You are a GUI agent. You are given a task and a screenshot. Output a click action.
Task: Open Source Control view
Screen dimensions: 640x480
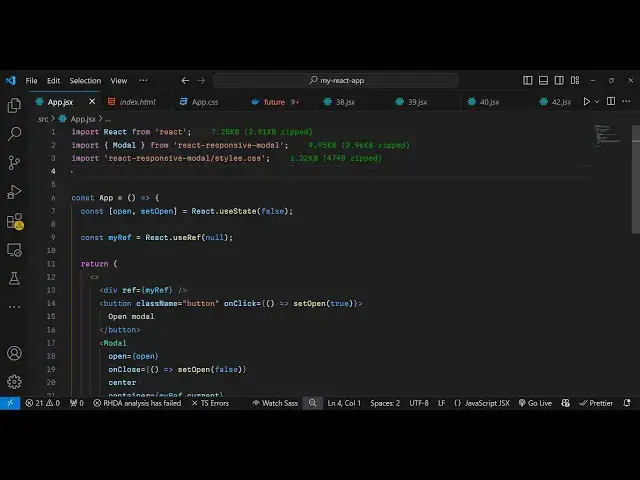(x=14, y=163)
